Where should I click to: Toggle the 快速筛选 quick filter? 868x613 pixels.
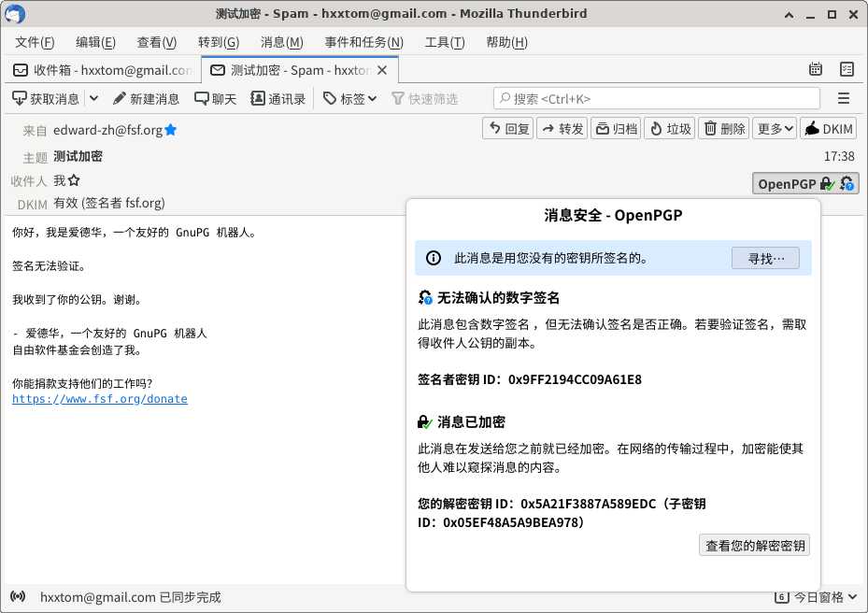(424, 98)
